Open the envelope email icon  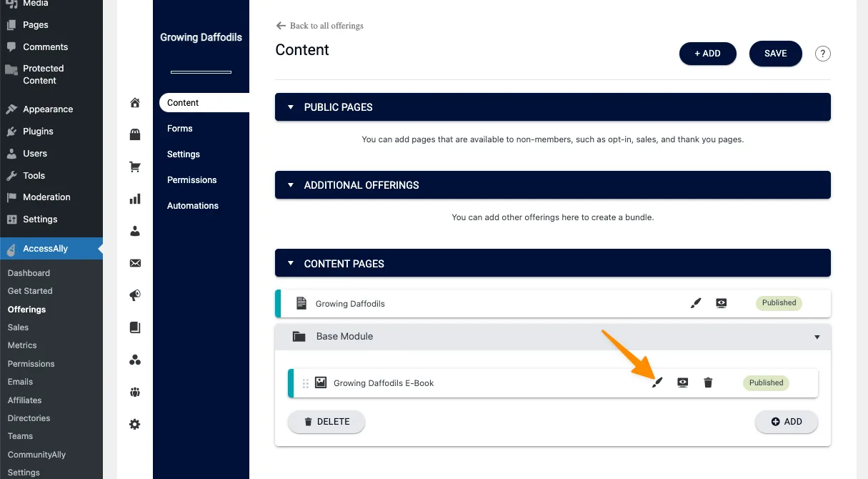click(135, 263)
